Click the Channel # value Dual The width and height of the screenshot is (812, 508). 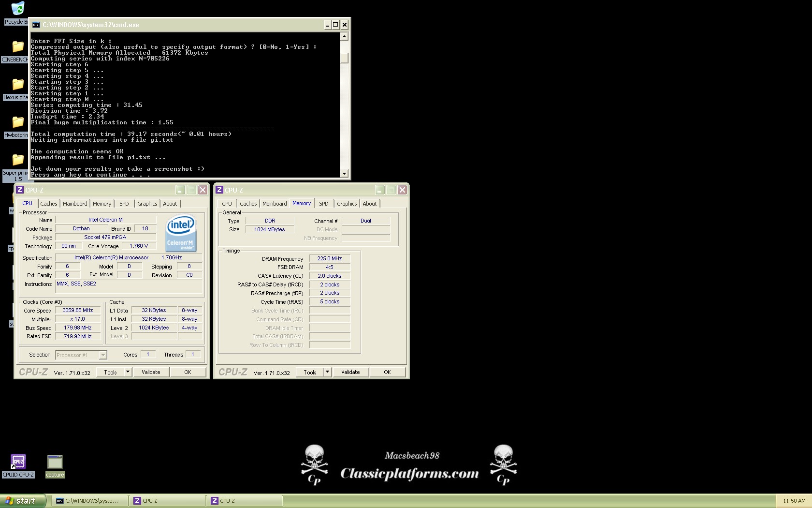366,221
